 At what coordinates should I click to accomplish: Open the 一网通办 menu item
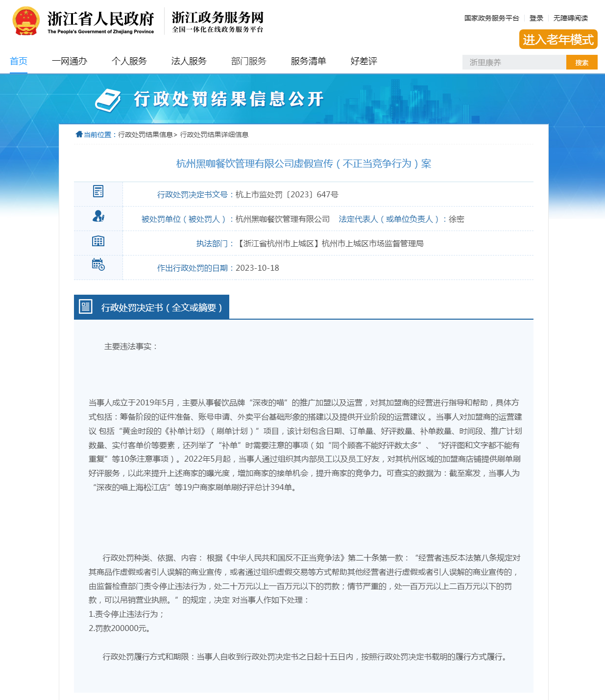70,61
